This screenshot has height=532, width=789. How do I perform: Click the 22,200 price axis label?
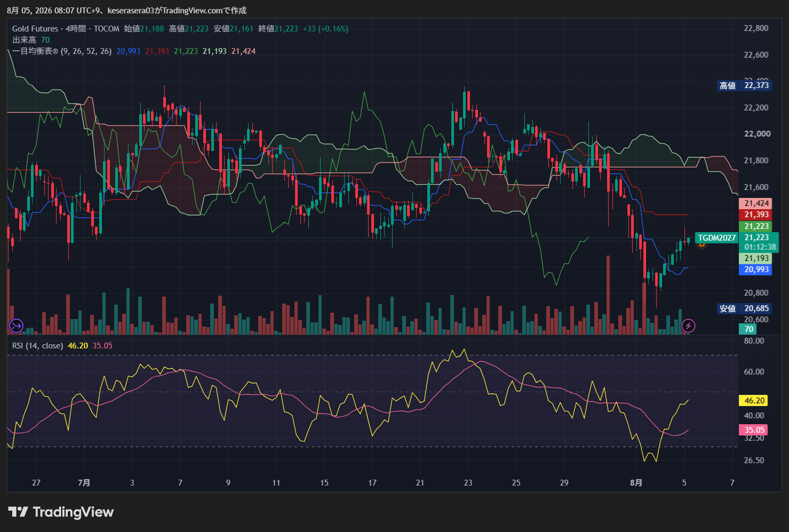click(x=756, y=108)
